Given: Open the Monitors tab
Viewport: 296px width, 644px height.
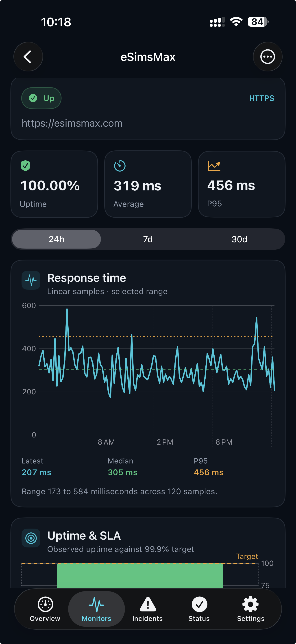Looking at the screenshot, I should click(97, 609).
